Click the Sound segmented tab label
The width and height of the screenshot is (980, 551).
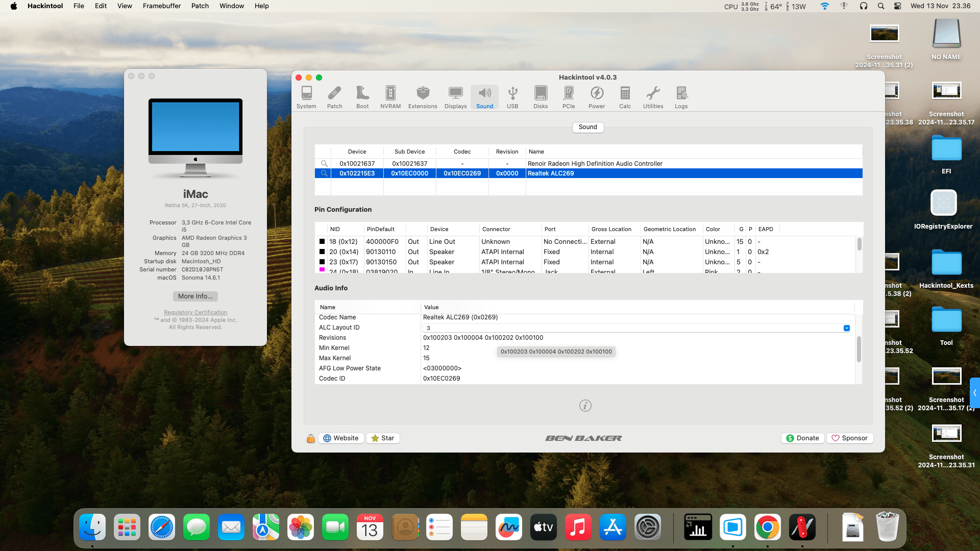[x=587, y=127]
